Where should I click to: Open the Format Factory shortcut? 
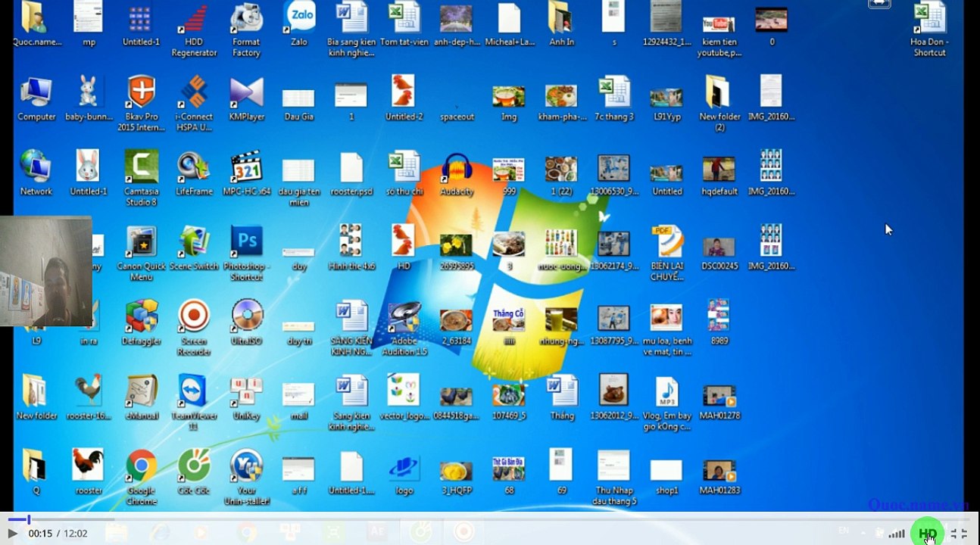[246, 30]
